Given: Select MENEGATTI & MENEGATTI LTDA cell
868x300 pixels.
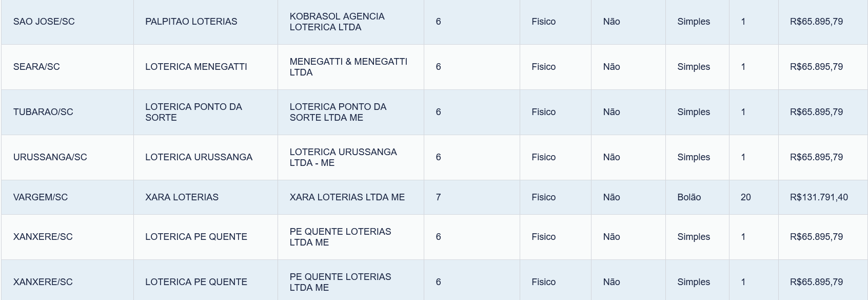Looking at the screenshot, I should pos(351,67).
